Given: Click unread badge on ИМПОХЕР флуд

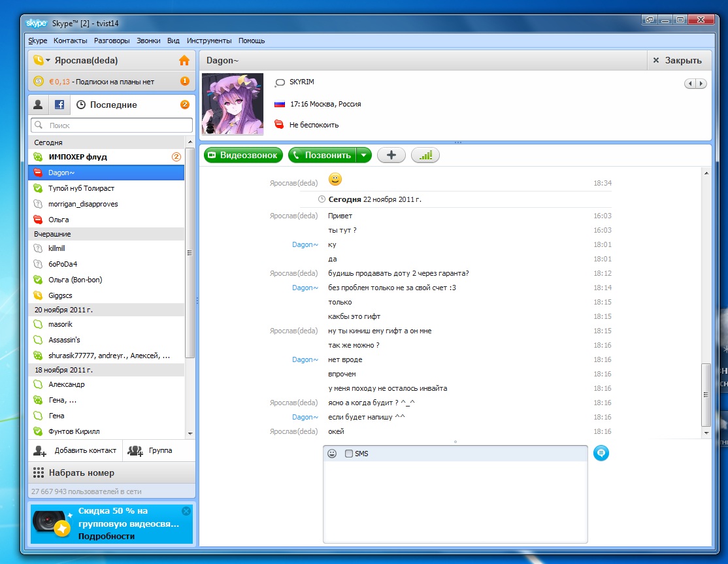Looking at the screenshot, I should [176, 157].
